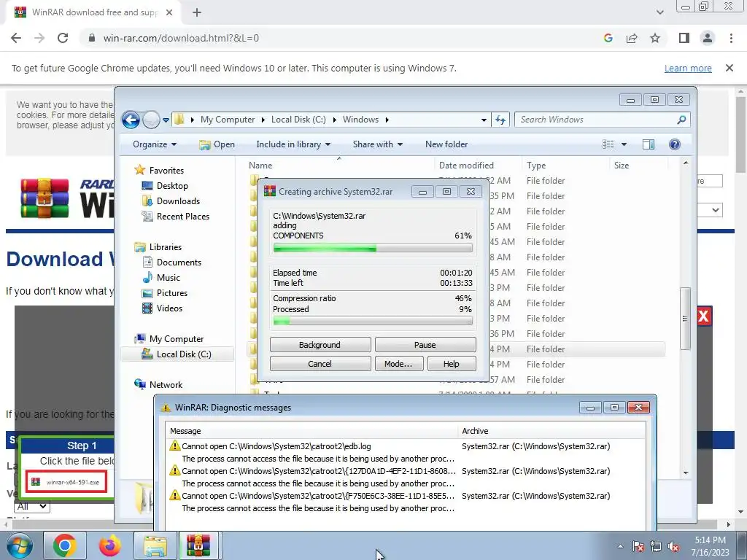The height and width of the screenshot is (560, 747).
Task: Click Local Disk (C:) breadcrumb segment
Action: [x=298, y=120]
